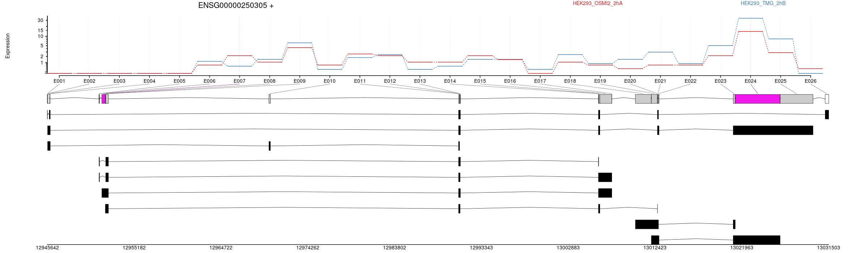Click exon label E005
The width and height of the screenshot is (868, 253).
pos(179,81)
